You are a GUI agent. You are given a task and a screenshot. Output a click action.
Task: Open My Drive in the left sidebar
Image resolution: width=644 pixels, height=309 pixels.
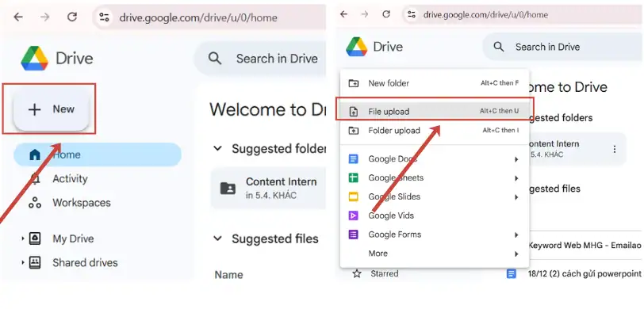(73, 238)
